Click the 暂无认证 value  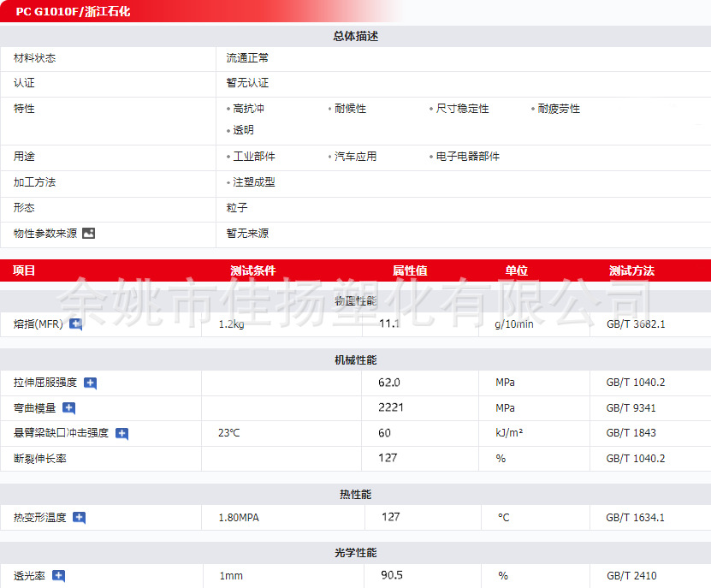(247, 83)
